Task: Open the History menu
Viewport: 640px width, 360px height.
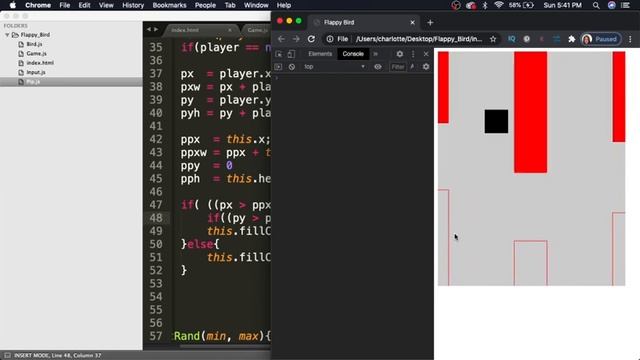Action: point(133,5)
